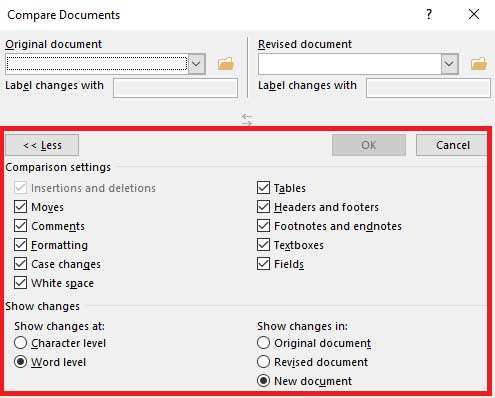Choose Original document for showing changes
The width and height of the screenshot is (495, 398).
(x=263, y=343)
